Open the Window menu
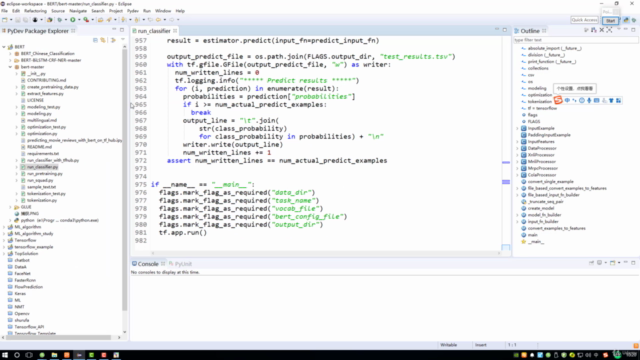This screenshot has width=640, height=360. click(163, 11)
